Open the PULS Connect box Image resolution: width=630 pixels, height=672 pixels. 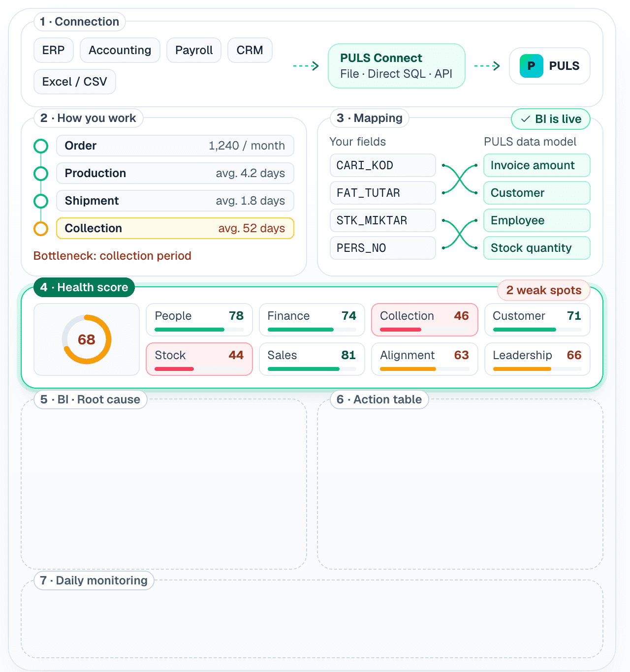coord(397,66)
